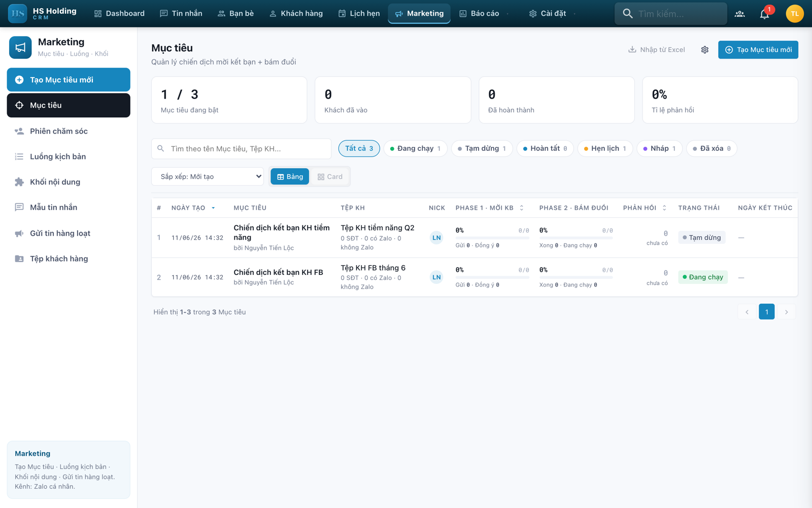Open notifications bell

click(x=764, y=14)
